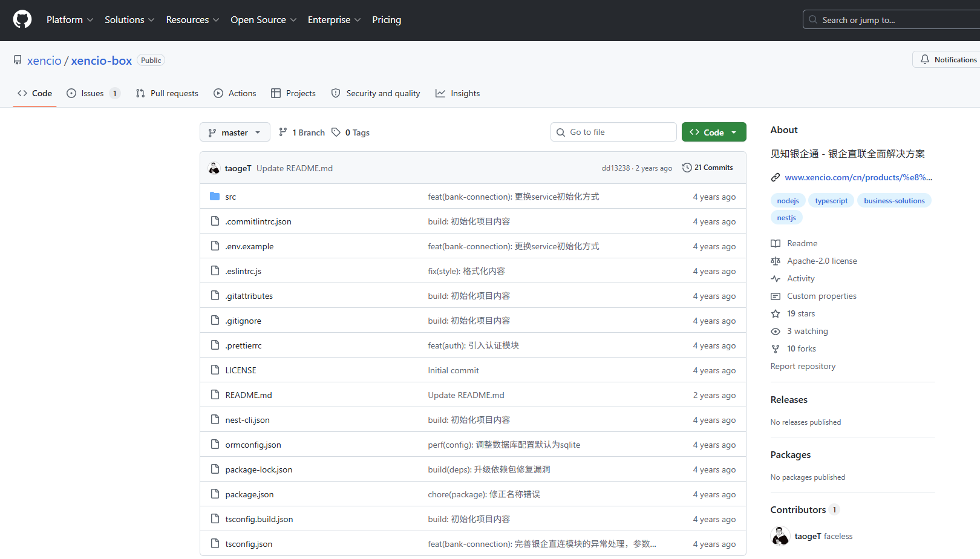Select the nodejs topic tag
This screenshot has height=559, width=980.
click(x=788, y=201)
